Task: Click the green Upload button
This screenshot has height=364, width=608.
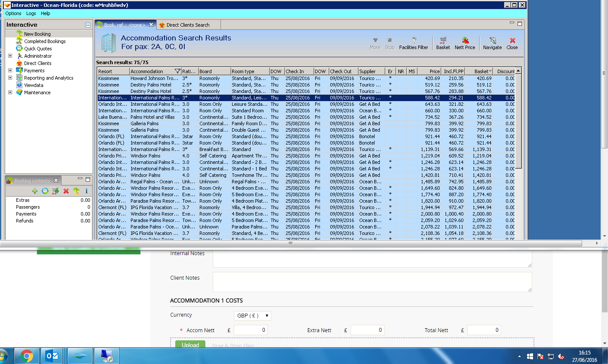Action: coord(190,345)
